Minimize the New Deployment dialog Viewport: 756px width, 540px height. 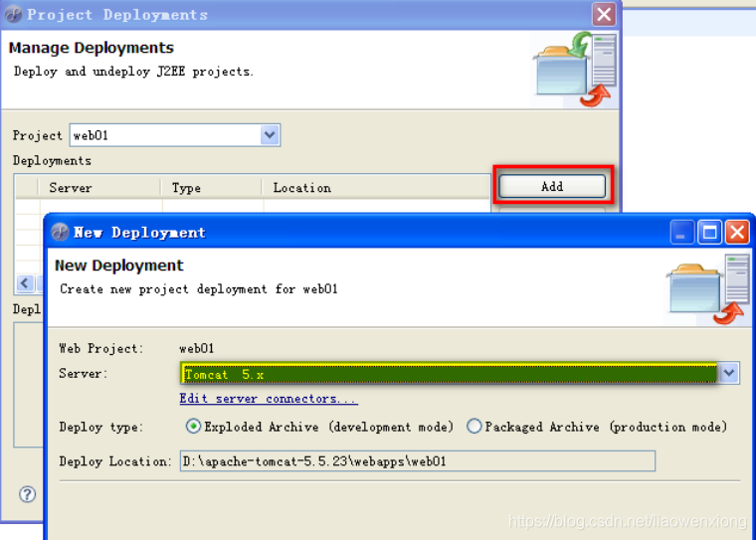click(681, 233)
